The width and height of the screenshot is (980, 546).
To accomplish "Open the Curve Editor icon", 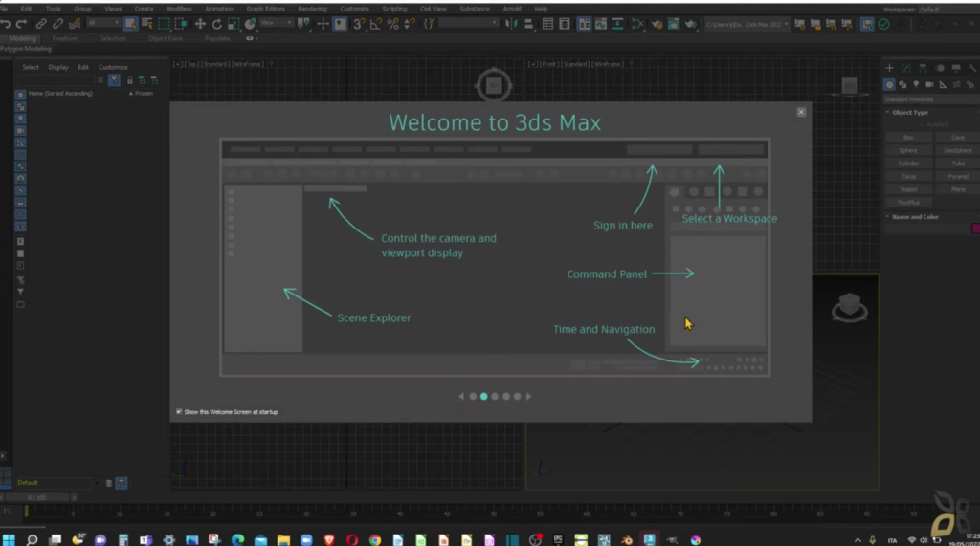I will 601,24.
